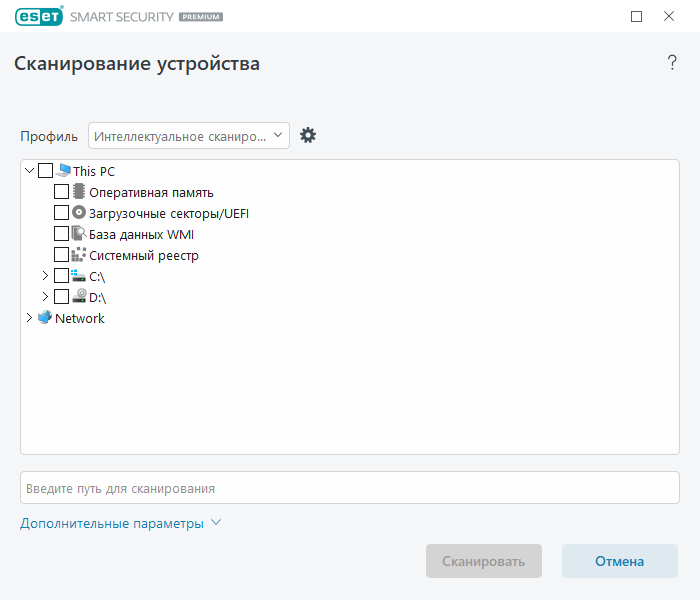Viewport: 700px width, 600px height.
Task: Expand the C:\ drive node
Action: coord(45,275)
